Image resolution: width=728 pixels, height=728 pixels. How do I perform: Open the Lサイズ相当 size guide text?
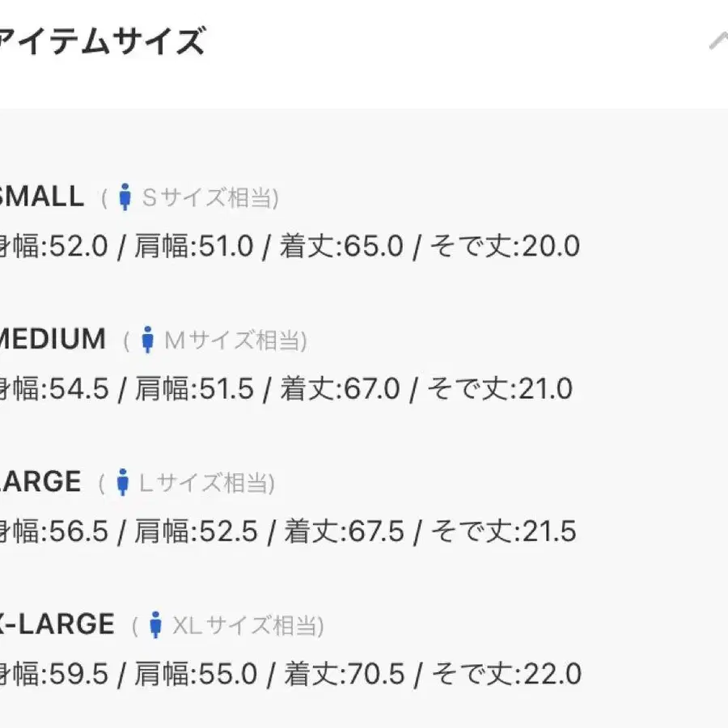[x=207, y=482]
